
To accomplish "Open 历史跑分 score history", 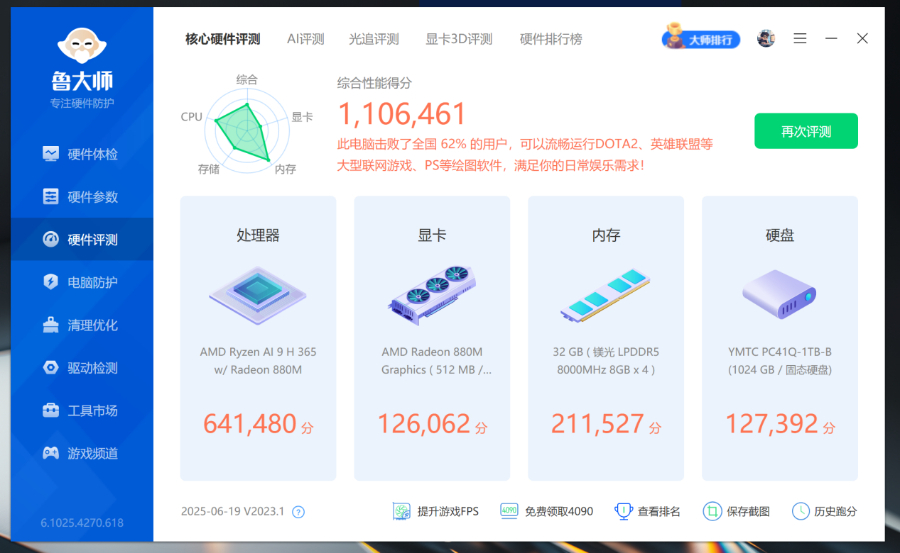I will tap(825, 511).
